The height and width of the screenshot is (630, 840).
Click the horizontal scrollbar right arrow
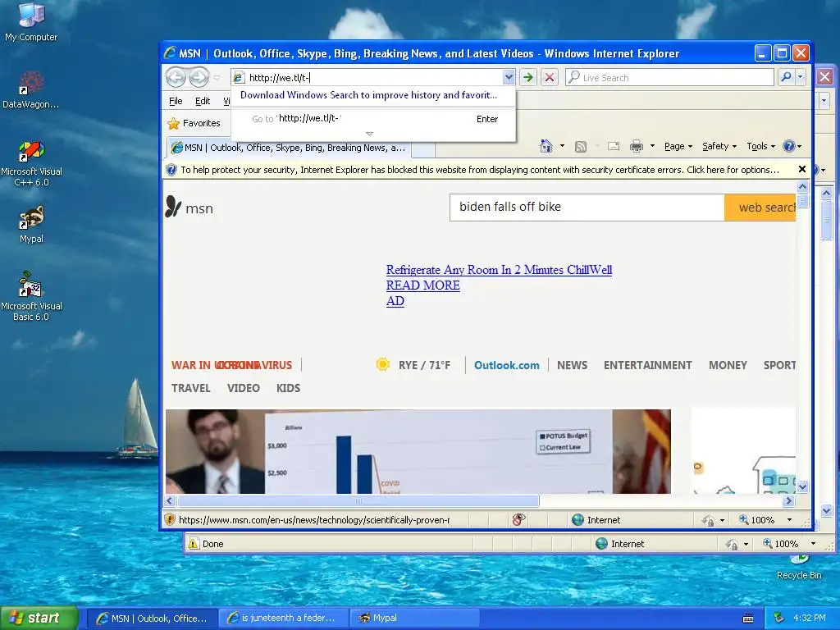pos(788,501)
